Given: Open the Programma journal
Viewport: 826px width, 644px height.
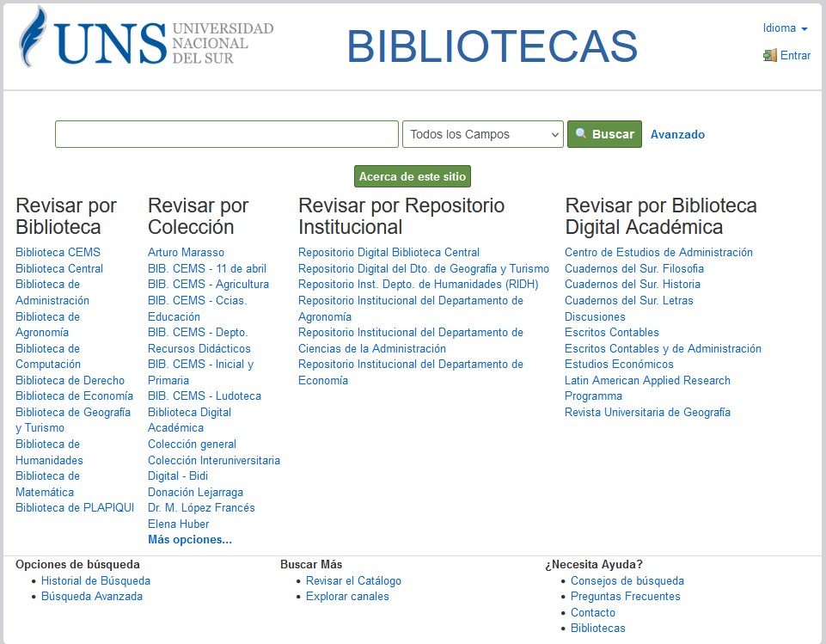Looking at the screenshot, I should click(593, 396).
